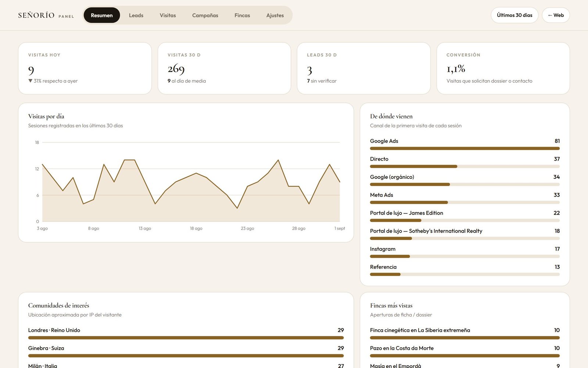Open the Ajustes tab
The height and width of the screenshot is (368, 588).
coord(275,15)
